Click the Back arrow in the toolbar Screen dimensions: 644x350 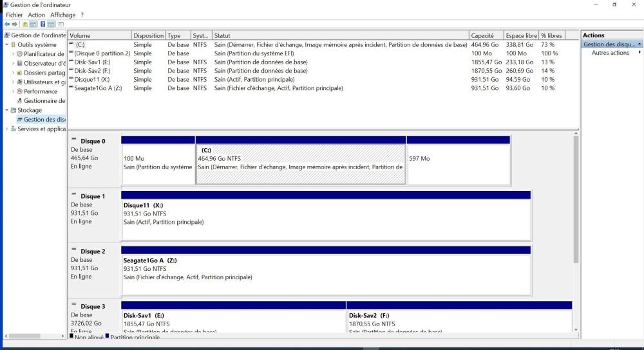(x=7, y=24)
